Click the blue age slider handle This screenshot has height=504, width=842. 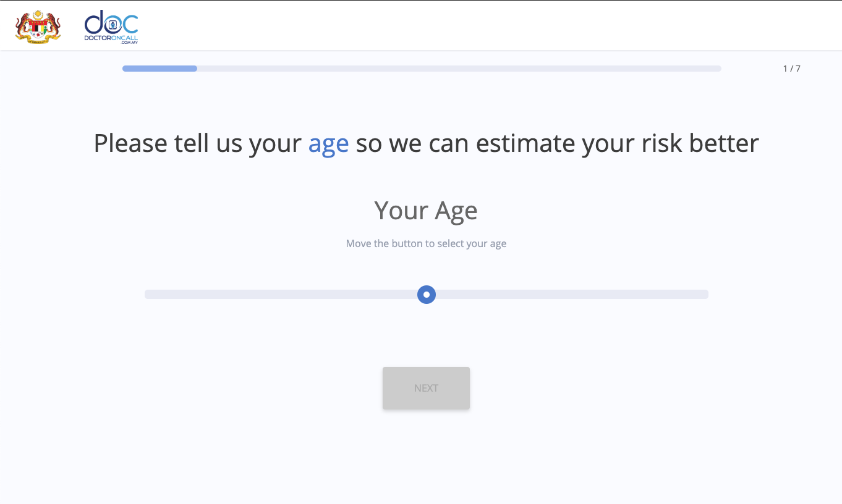[427, 295]
